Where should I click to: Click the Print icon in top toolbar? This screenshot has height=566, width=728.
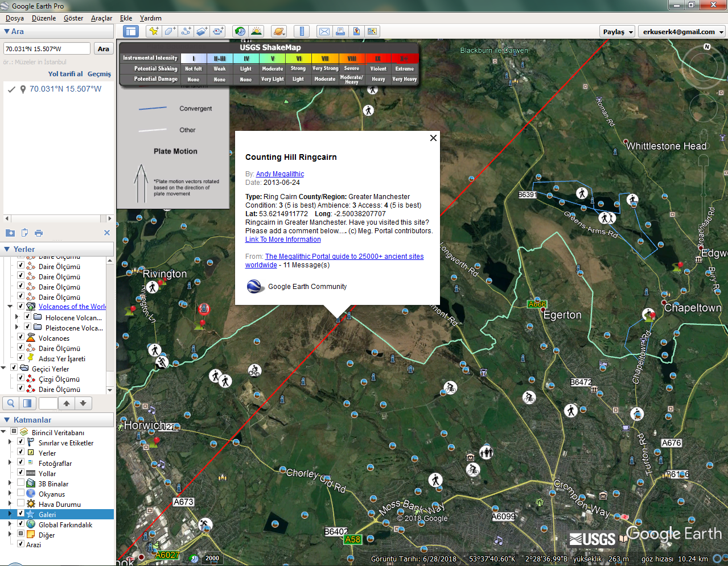click(x=340, y=31)
